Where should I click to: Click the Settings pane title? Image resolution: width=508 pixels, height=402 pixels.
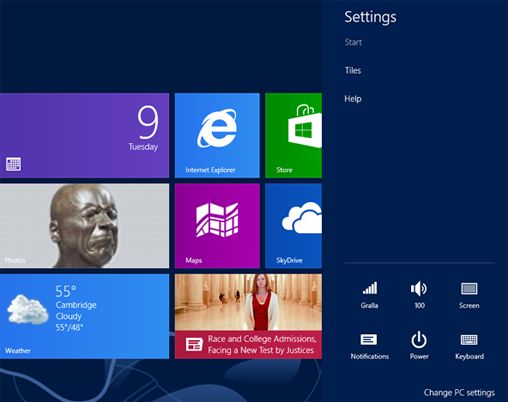370,17
